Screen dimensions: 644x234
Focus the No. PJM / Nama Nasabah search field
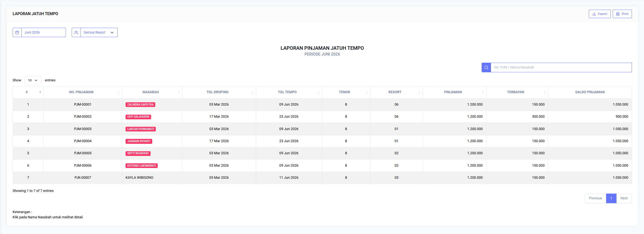tap(561, 67)
